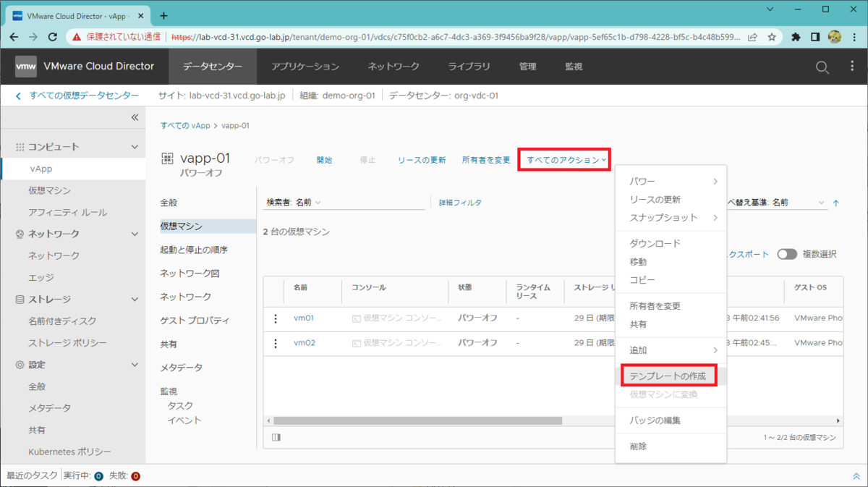The image size is (868, 487).
Task: Click the browser back arrow
Action: pyautogui.click(x=14, y=36)
